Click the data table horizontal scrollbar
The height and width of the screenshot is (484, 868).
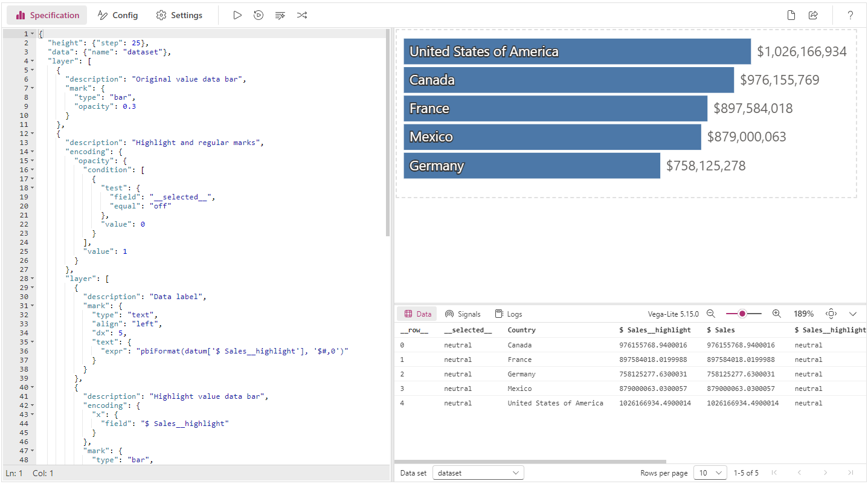[530, 462]
